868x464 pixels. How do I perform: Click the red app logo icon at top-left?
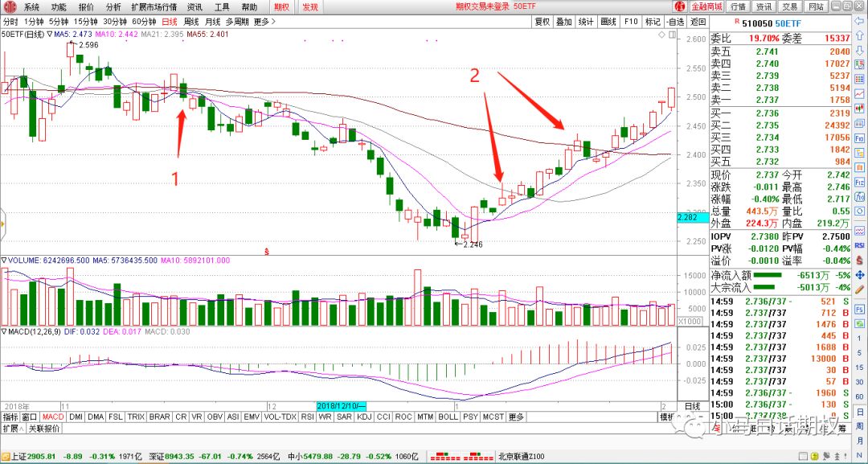point(10,6)
